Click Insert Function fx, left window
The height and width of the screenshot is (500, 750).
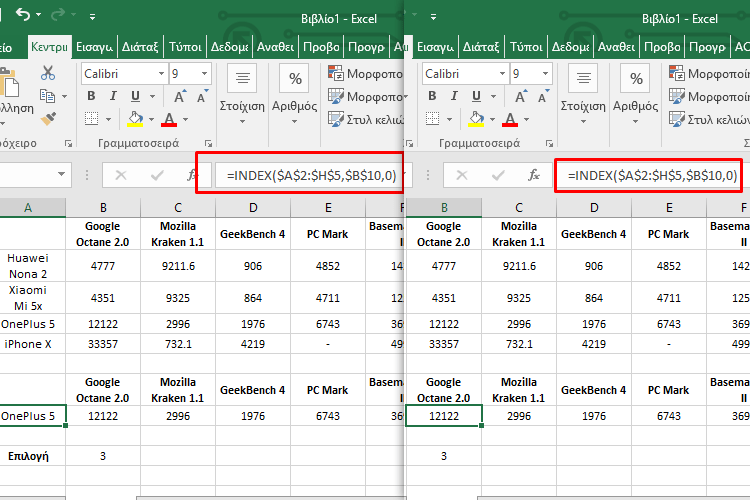tap(192, 175)
